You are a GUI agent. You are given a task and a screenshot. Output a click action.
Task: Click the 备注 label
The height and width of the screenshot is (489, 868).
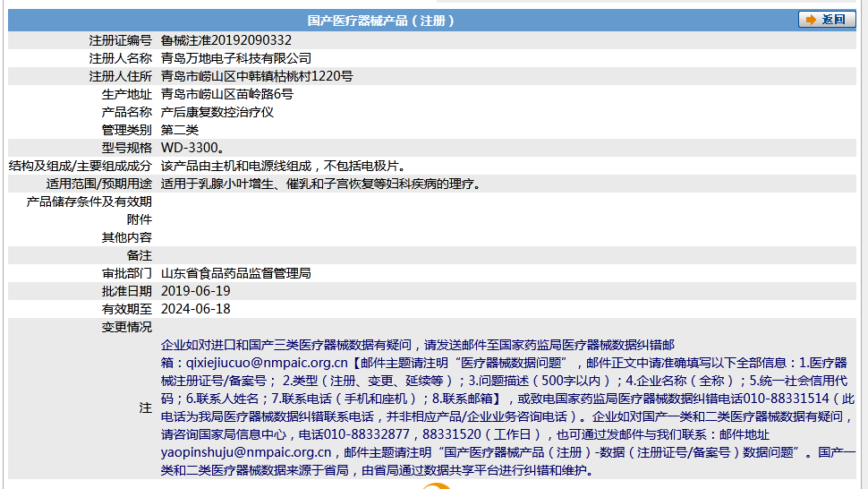(x=139, y=255)
